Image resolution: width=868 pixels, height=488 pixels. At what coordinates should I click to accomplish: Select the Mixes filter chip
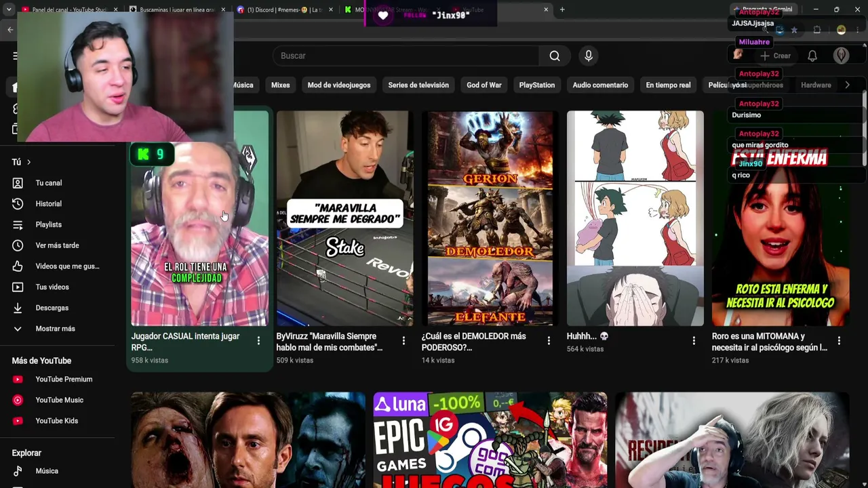coord(280,85)
